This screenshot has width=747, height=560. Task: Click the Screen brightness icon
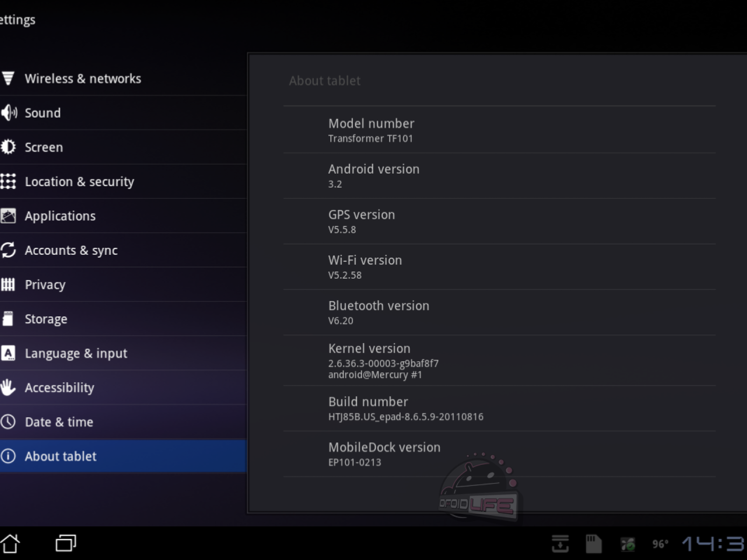(x=8, y=147)
